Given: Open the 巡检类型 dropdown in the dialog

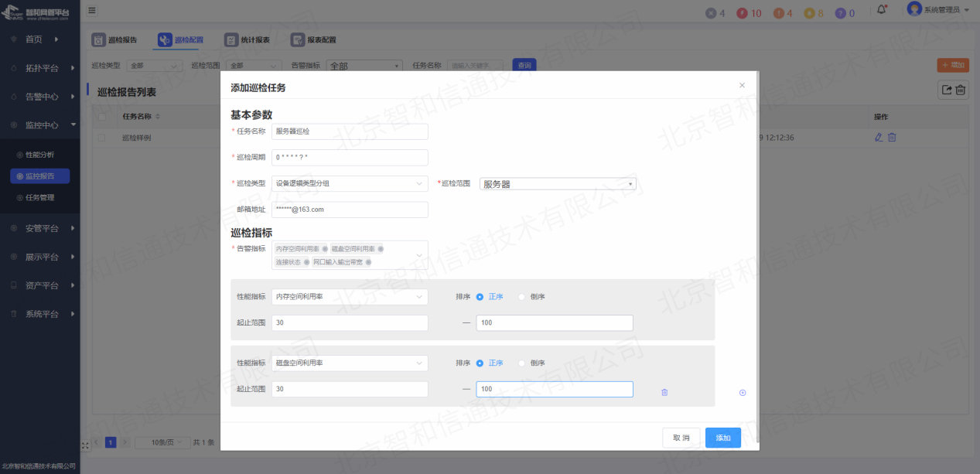Looking at the screenshot, I should coord(350,183).
